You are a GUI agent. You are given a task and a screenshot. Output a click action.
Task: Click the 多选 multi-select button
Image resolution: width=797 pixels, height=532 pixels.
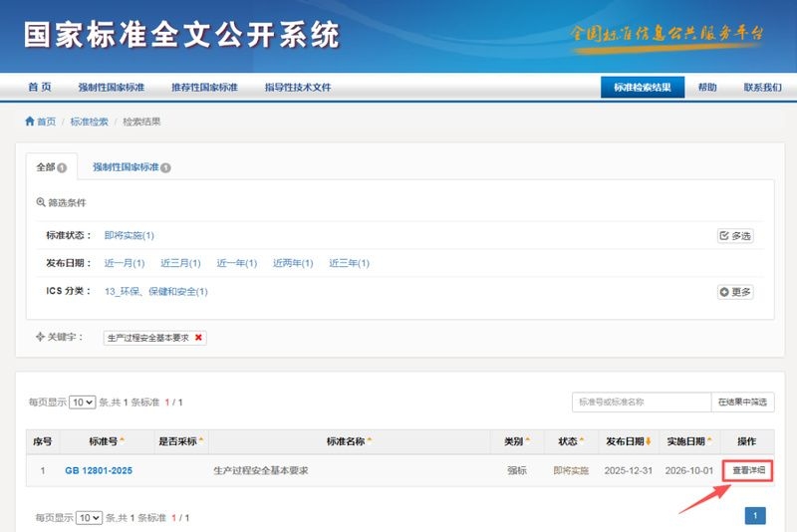point(735,236)
